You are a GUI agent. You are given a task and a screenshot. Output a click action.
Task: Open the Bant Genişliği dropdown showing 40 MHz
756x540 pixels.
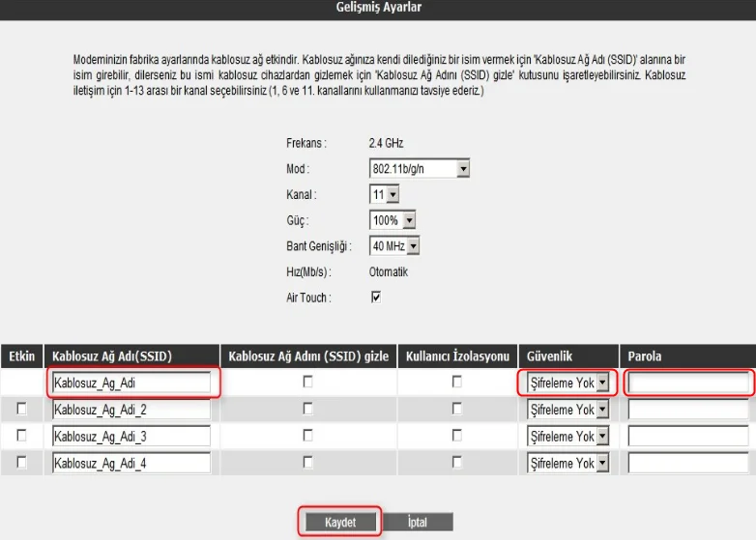395,246
